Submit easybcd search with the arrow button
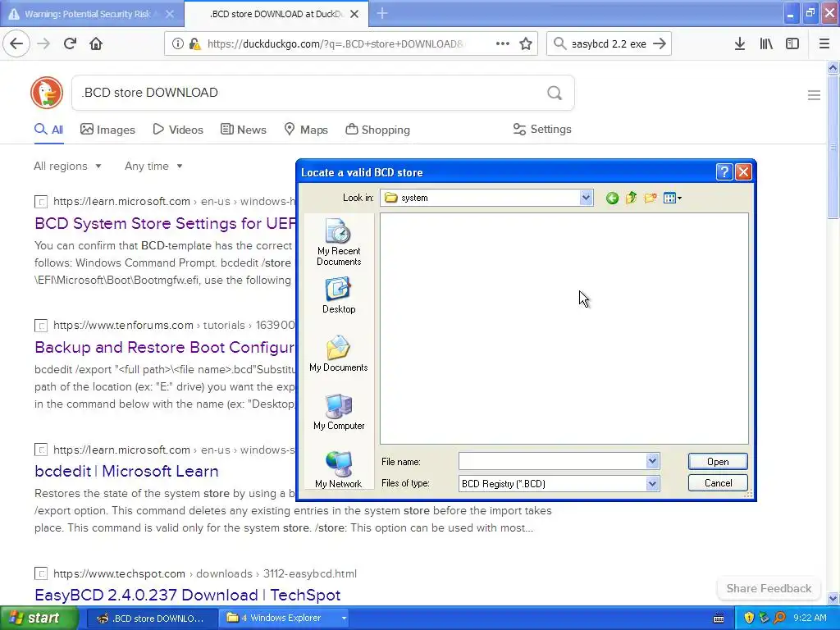The width and height of the screenshot is (840, 630). 660,44
